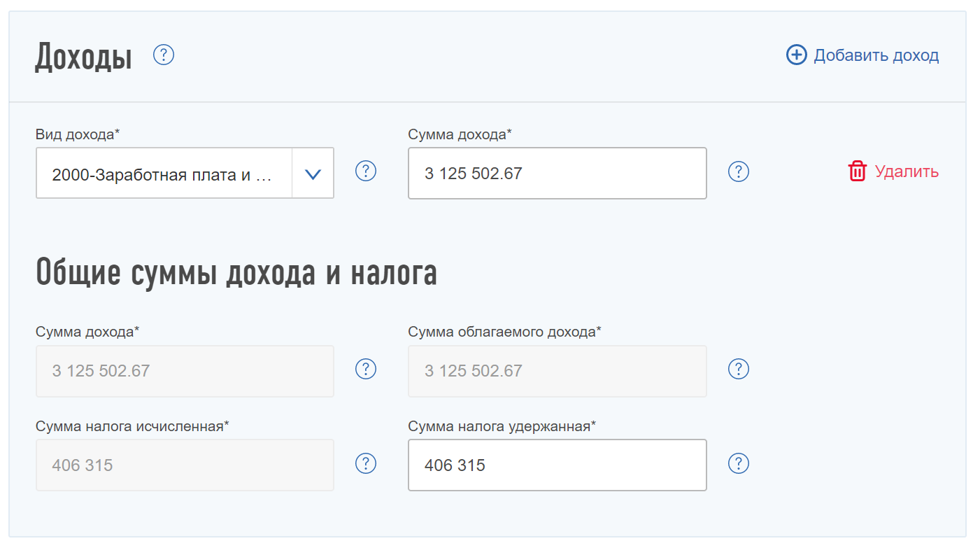Click the Добавить доход link text
980x548 pixels.
876,55
